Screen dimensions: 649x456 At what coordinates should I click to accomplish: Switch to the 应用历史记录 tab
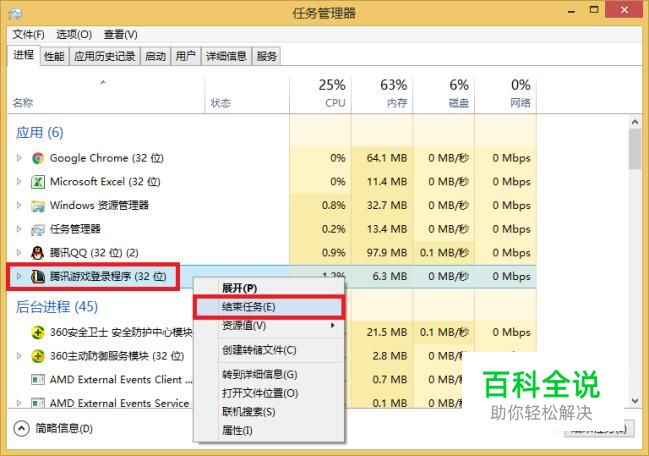tap(105, 56)
